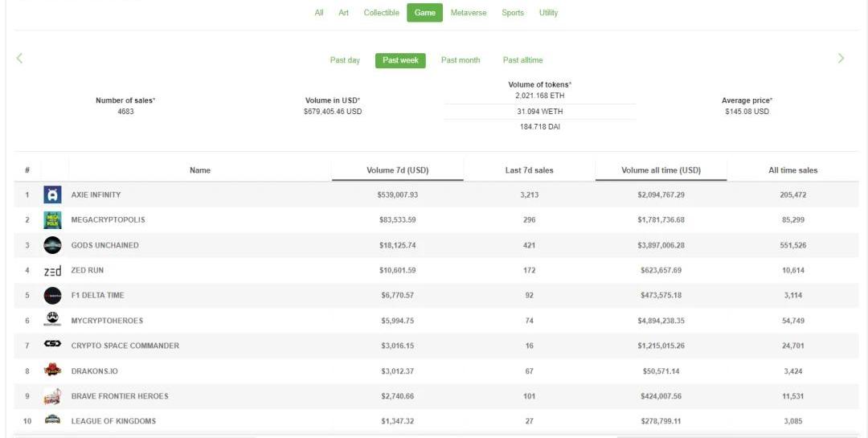The height and width of the screenshot is (438, 868).
Task: Click the 551,526 all time sales value
Action: tap(792, 245)
